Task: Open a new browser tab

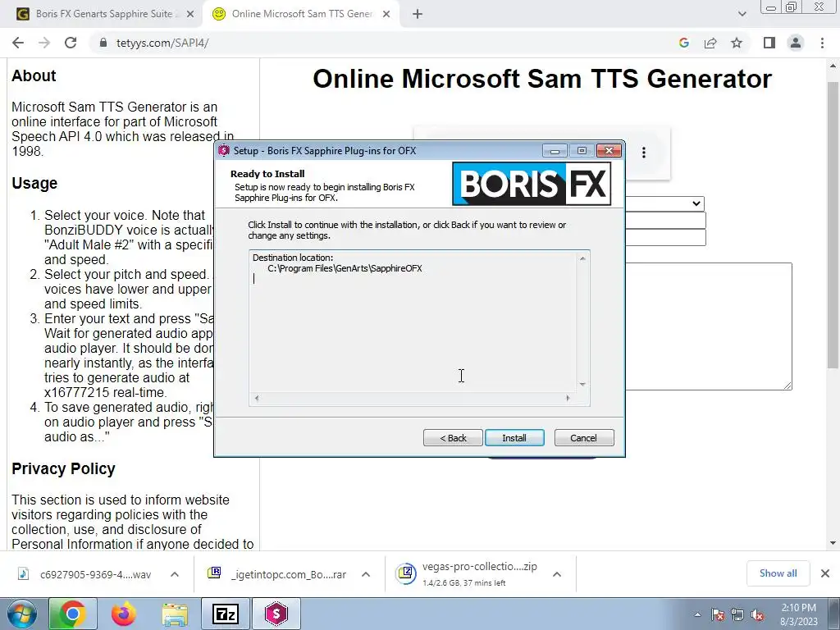Action: (x=418, y=15)
